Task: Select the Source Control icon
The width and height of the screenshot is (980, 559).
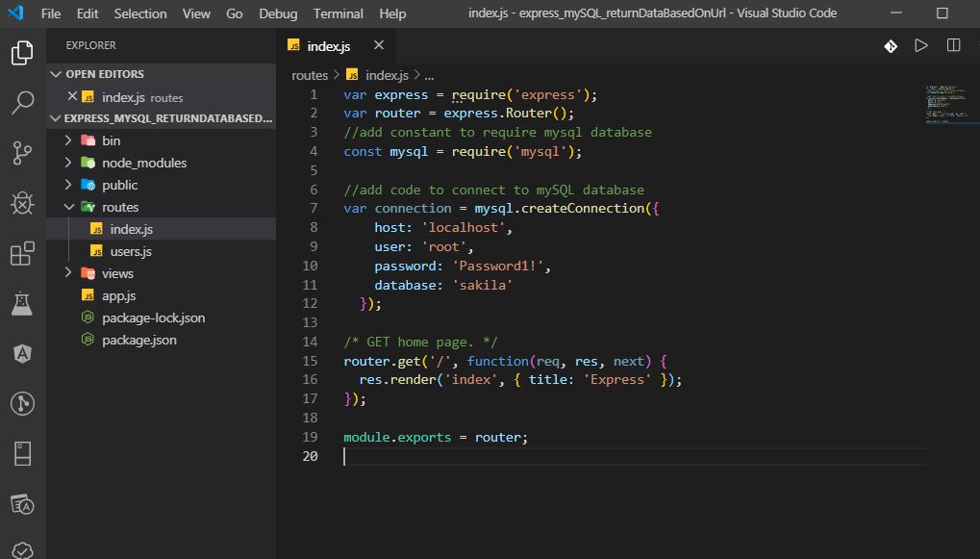Action: coord(22,152)
